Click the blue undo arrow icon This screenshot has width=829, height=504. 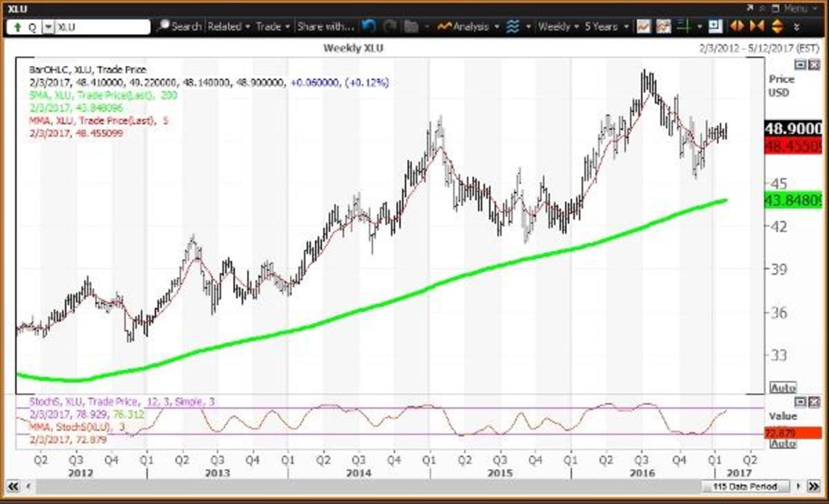pos(368,27)
